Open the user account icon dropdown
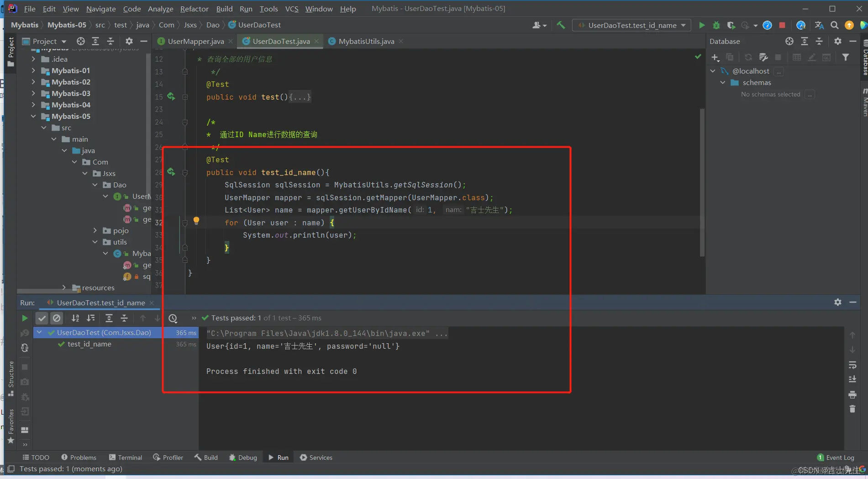Screen dimensions: 868x479 tap(539, 25)
